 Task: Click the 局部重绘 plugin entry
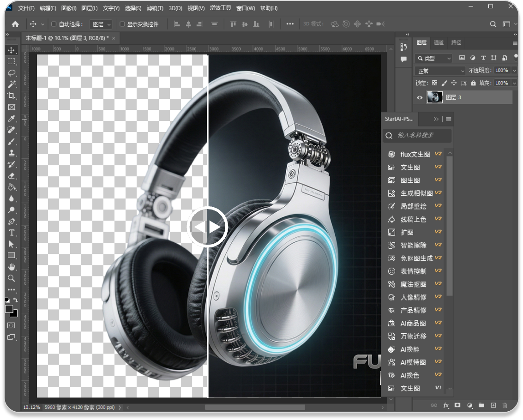(x=413, y=206)
